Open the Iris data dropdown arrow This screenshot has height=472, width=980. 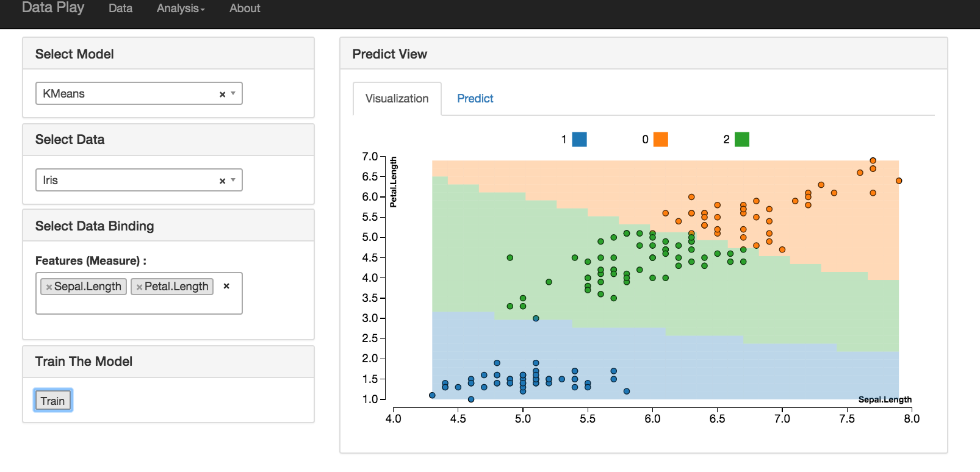[x=233, y=180]
